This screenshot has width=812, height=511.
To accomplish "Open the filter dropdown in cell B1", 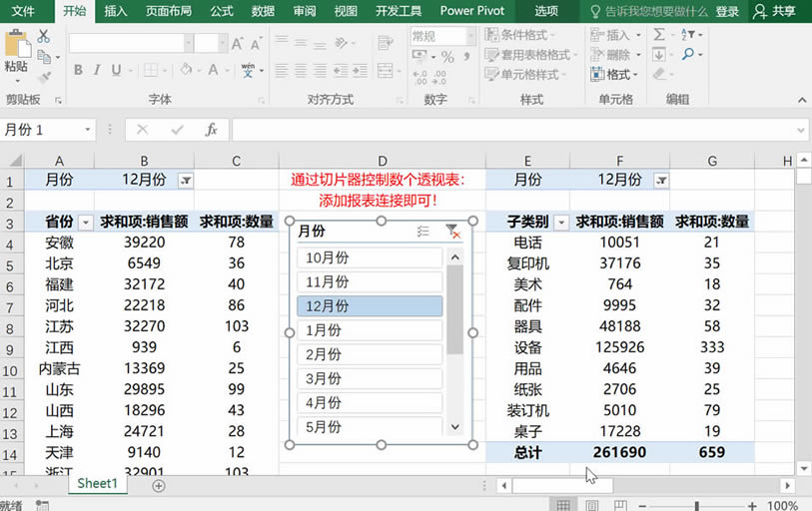I will point(186,181).
